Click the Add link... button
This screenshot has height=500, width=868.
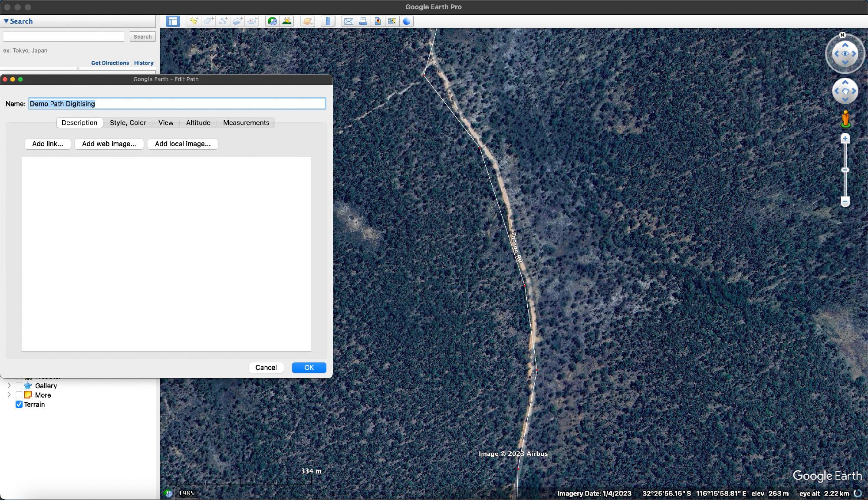pyautogui.click(x=48, y=144)
